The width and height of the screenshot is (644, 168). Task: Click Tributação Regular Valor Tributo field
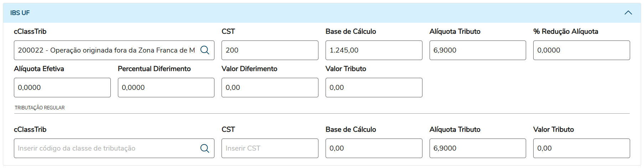[581, 148]
